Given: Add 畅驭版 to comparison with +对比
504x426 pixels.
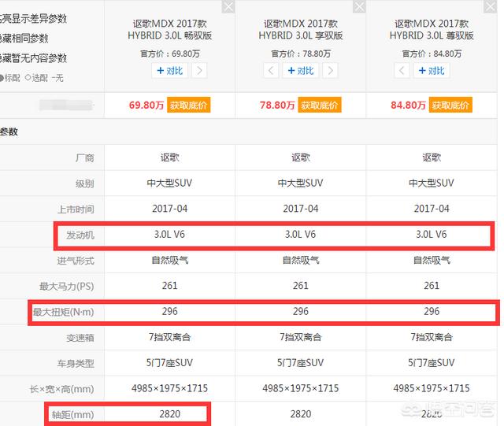Looking at the screenshot, I should [170, 70].
